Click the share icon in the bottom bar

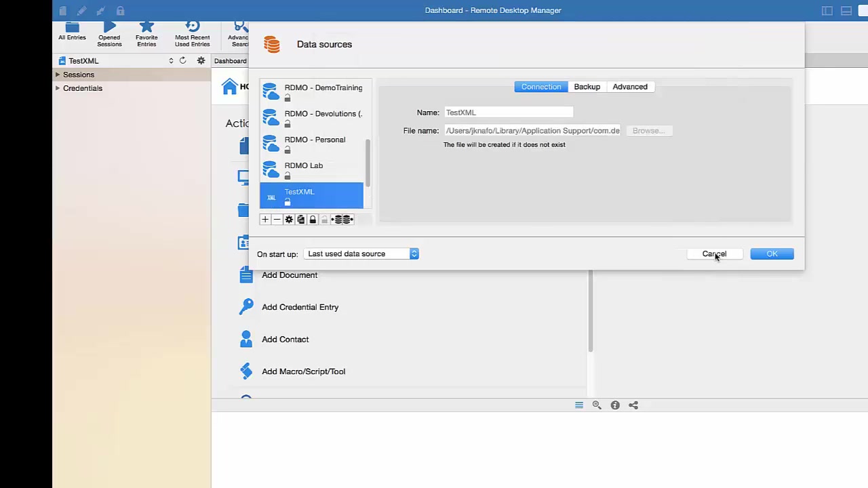(633, 405)
